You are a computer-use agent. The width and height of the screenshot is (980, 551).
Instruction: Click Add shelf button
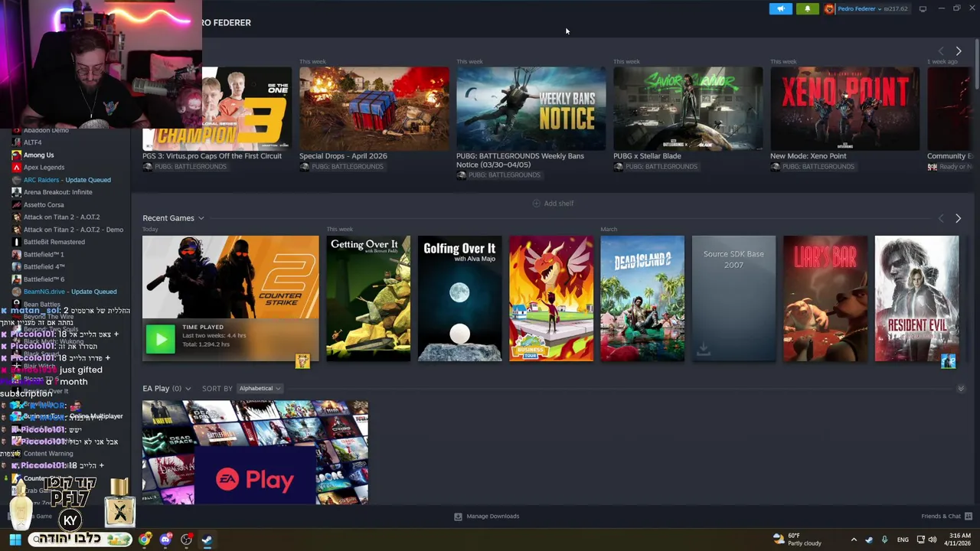(x=553, y=204)
